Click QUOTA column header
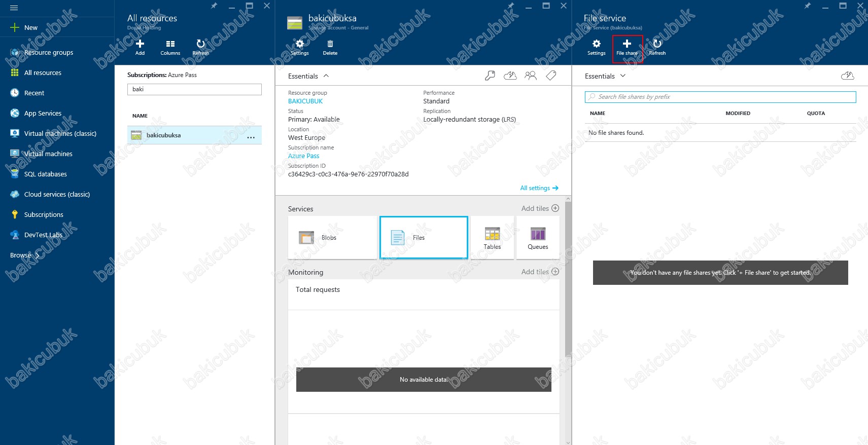 816,114
